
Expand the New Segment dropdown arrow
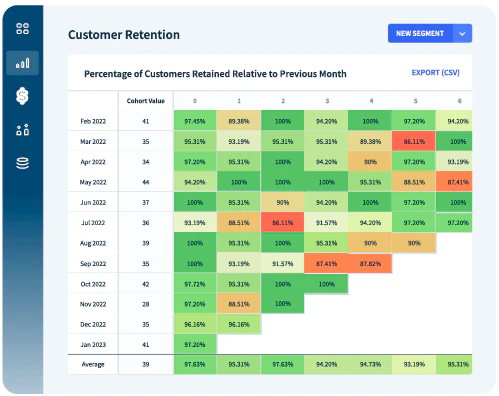462,33
